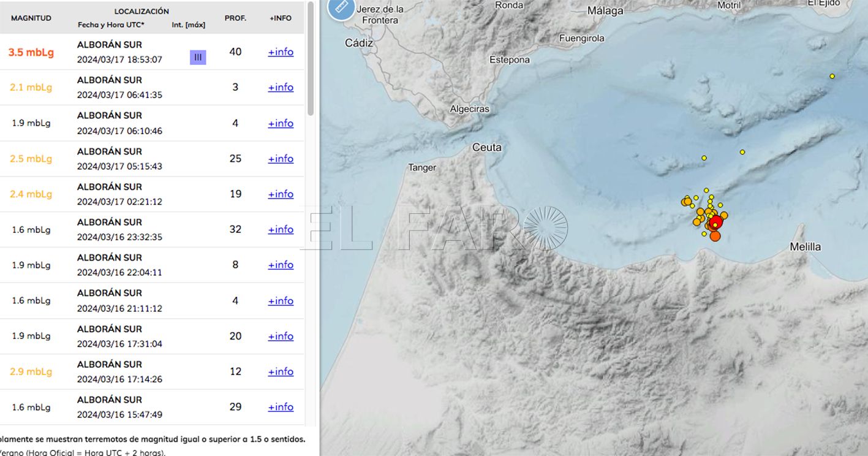868x456 pixels.
Task: Click the orange marker on the epicenter's right edge
Action: 723,216
